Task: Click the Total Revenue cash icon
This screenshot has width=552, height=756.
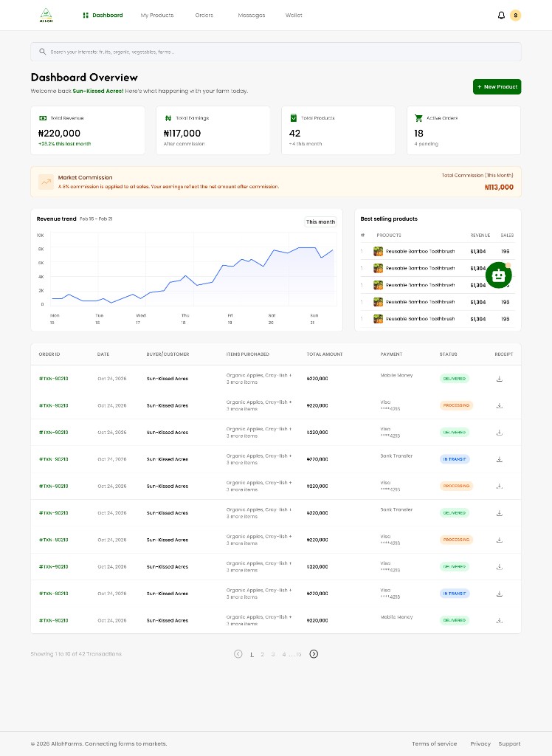Action: click(42, 118)
